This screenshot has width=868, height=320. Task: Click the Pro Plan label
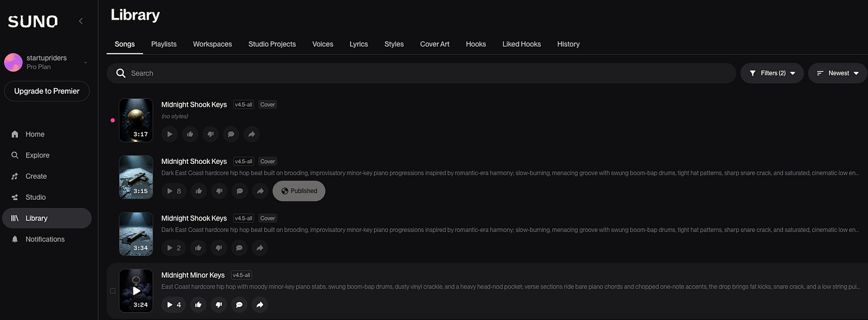click(x=39, y=67)
